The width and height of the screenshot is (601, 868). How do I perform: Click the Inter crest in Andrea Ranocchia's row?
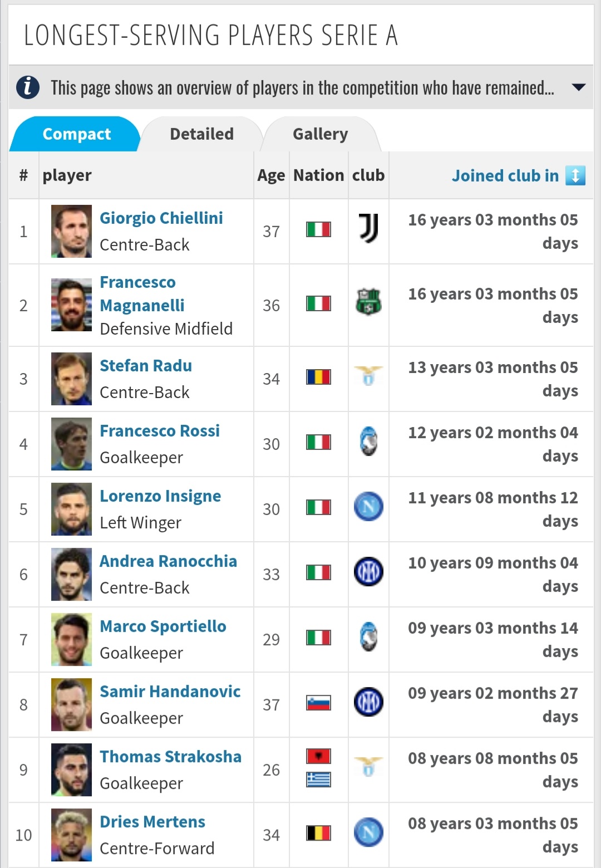[x=368, y=572]
